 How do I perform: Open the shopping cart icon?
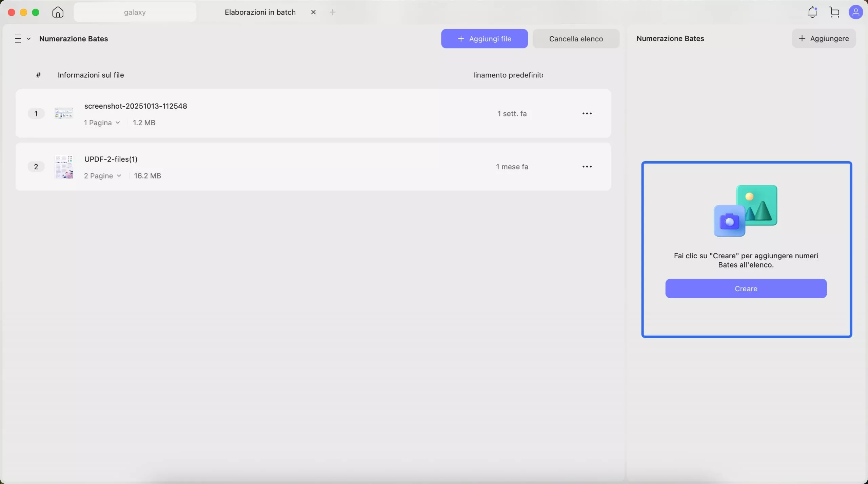pos(834,12)
